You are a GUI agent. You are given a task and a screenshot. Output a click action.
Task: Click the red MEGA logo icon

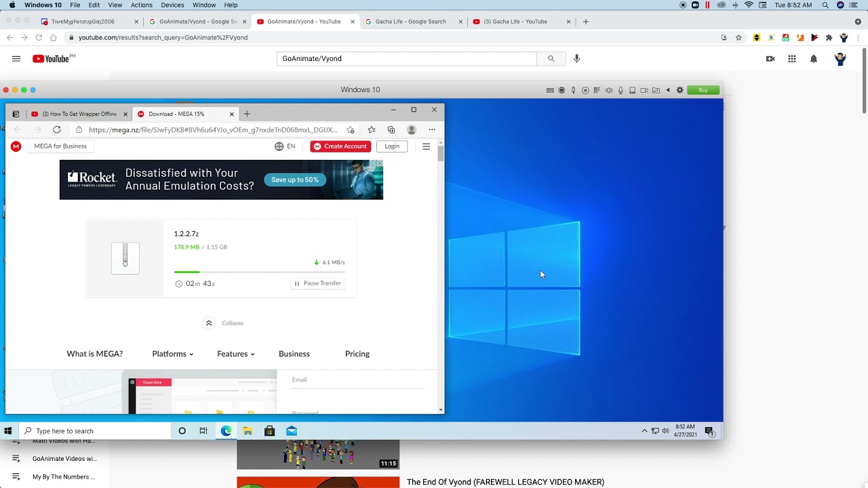click(x=16, y=146)
